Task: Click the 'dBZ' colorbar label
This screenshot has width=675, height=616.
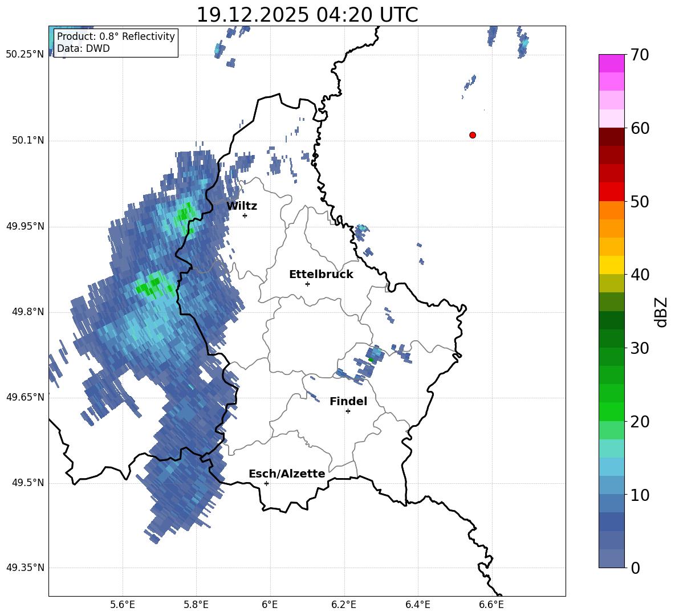Action: pos(662,312)
